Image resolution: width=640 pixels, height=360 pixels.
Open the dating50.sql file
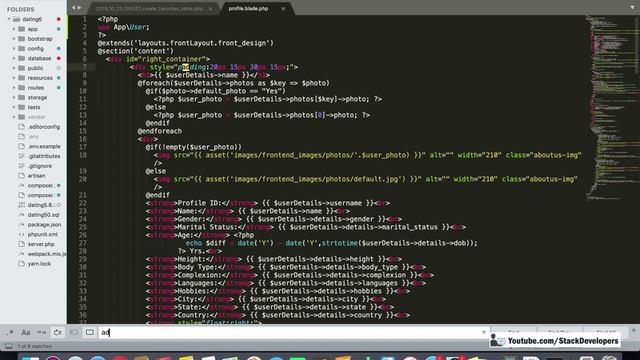43,215
